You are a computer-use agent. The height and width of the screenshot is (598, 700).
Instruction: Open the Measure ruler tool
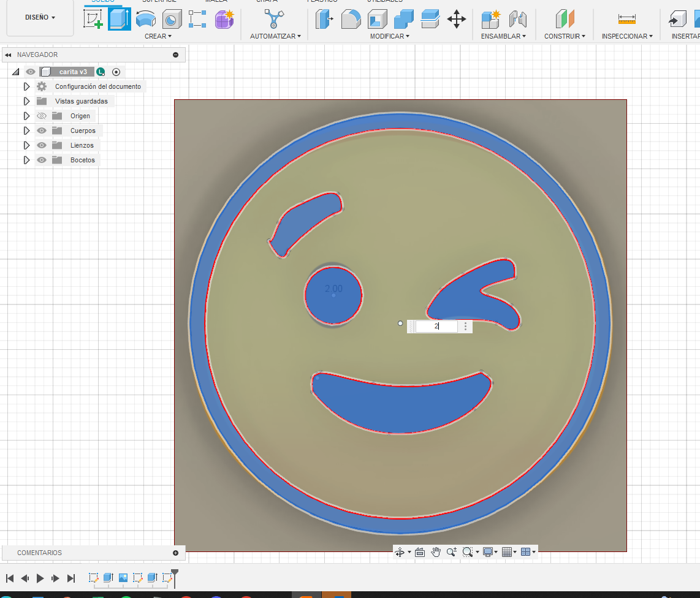pos(626,19)
